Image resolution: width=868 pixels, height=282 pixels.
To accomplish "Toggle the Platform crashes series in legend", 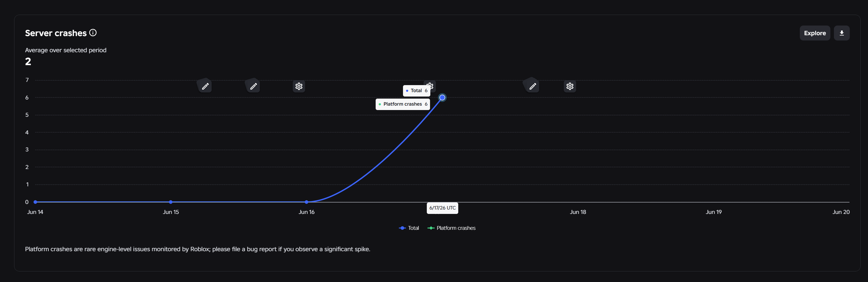I will [x=451, y=228].
